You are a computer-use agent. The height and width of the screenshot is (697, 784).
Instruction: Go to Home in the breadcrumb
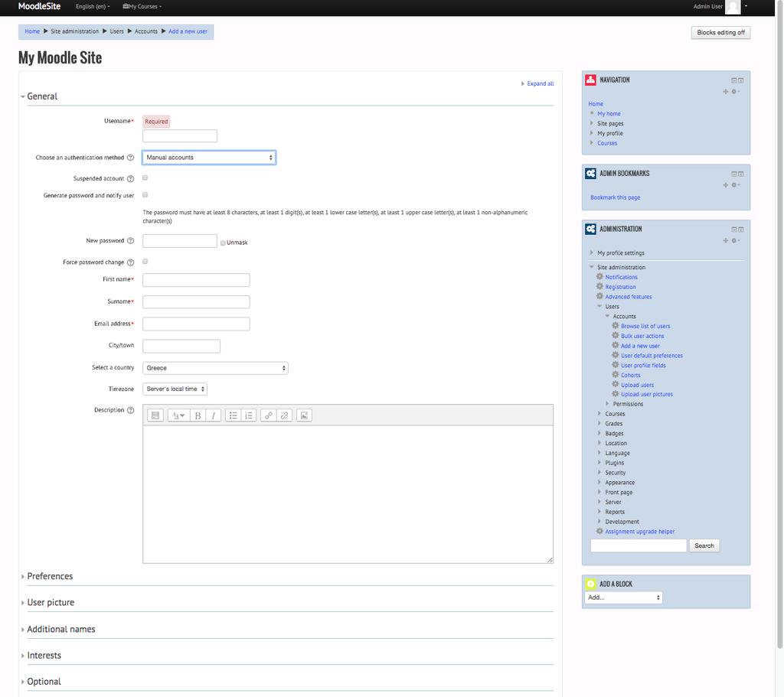tap(32, 31)
